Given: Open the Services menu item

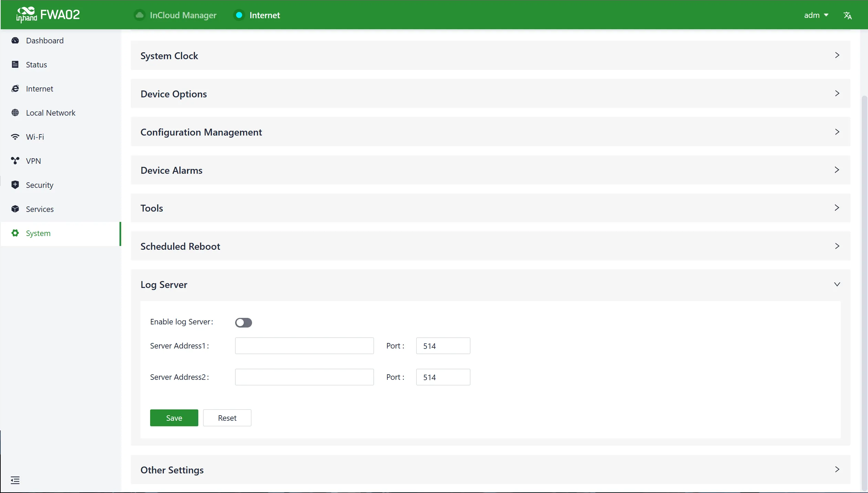Looking at the screenshot, I should (x=61, y=209).
